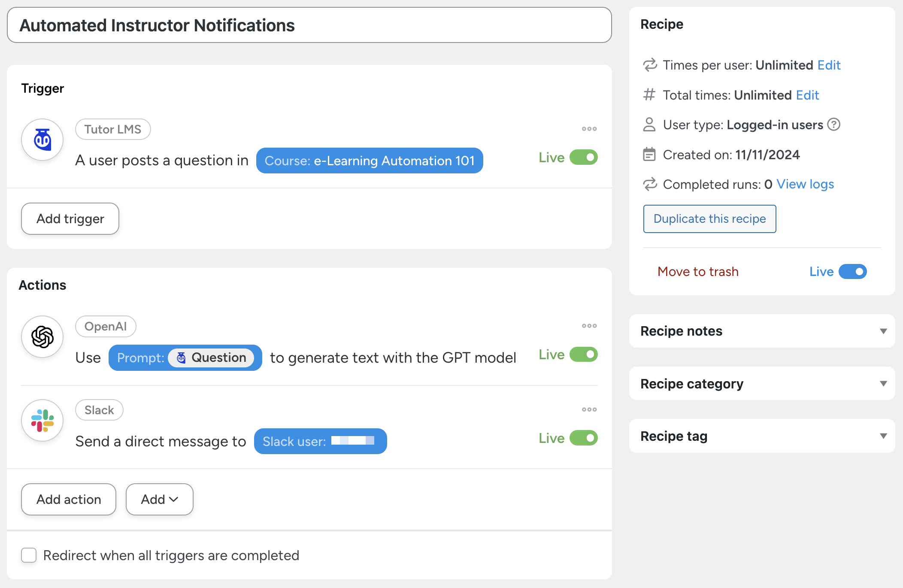Open View logs link for completed runs
This screenshot has height=588, width=903.
(x=805, y=184)
